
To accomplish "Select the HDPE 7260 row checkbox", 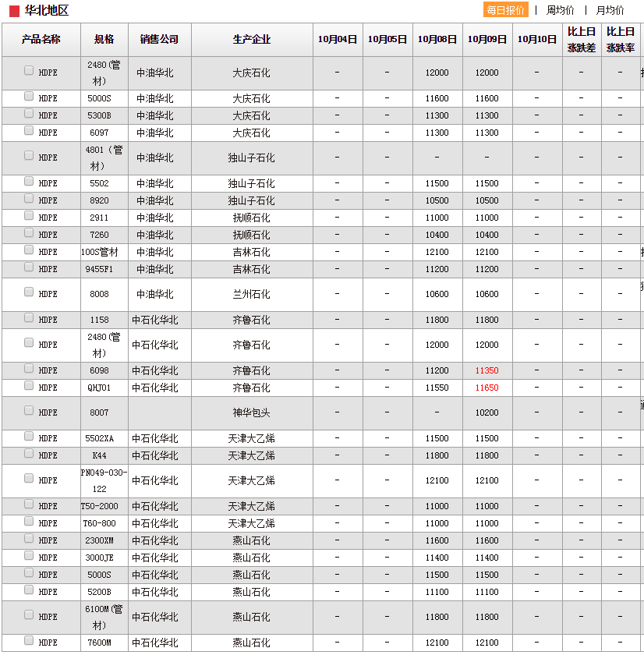I will click(29, 232).
